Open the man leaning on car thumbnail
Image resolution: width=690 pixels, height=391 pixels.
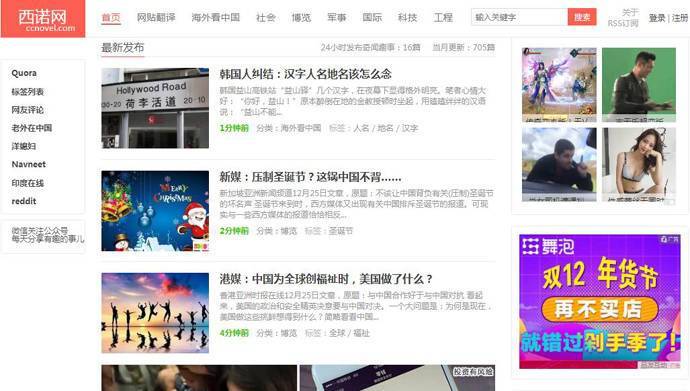point(559,164)
